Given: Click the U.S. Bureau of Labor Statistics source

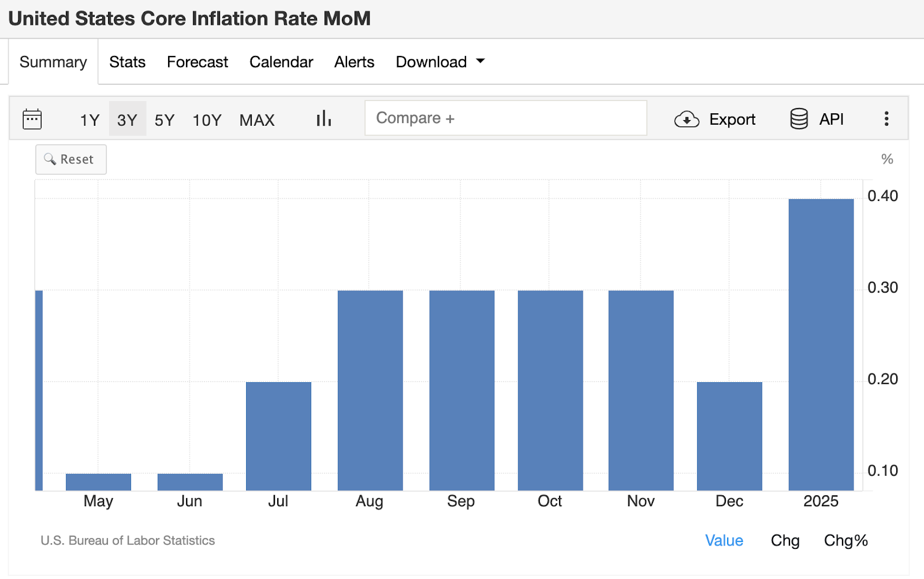Looking at the screenshot, I should [128, 540].
